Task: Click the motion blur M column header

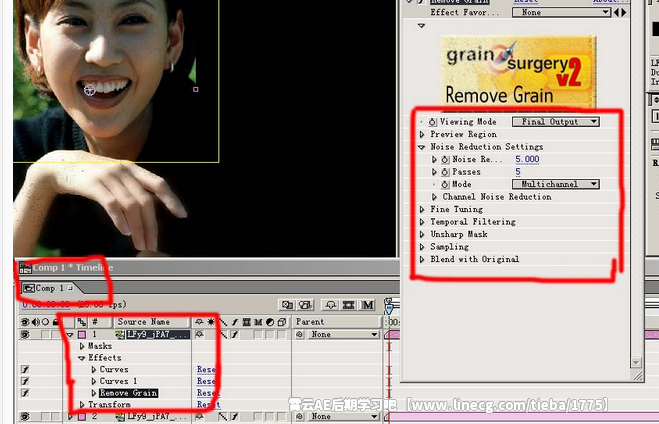Action: pos(258,322)
